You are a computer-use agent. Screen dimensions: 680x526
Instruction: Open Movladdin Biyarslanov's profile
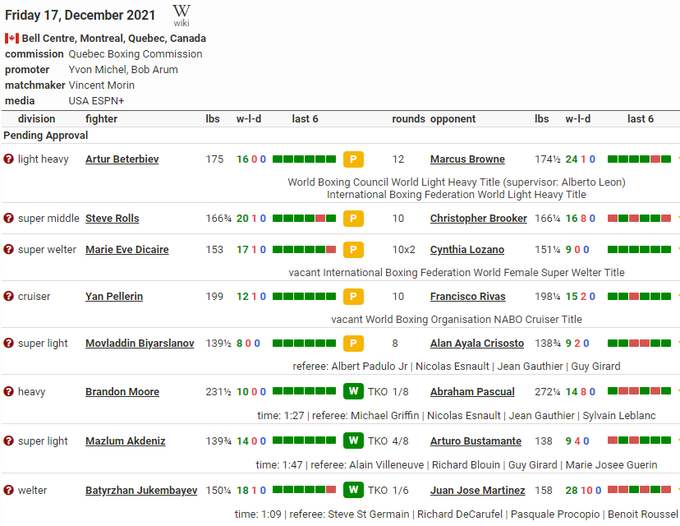[x=139, y=343]
